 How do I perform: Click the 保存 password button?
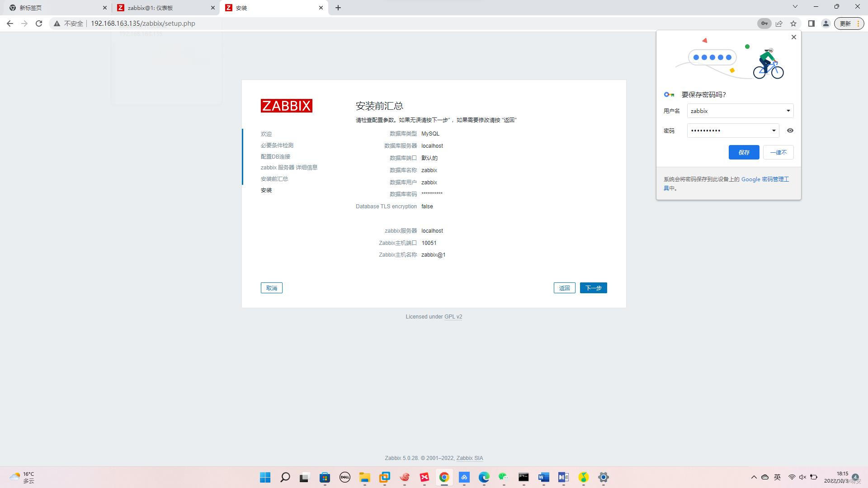pos(744,152)
